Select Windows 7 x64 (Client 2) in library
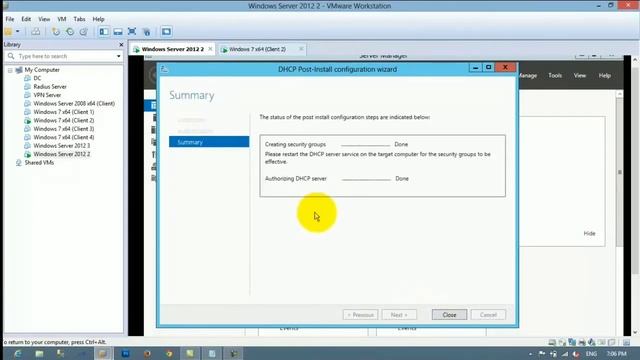Viewport: 640px width, 360px height. point(64,120)
